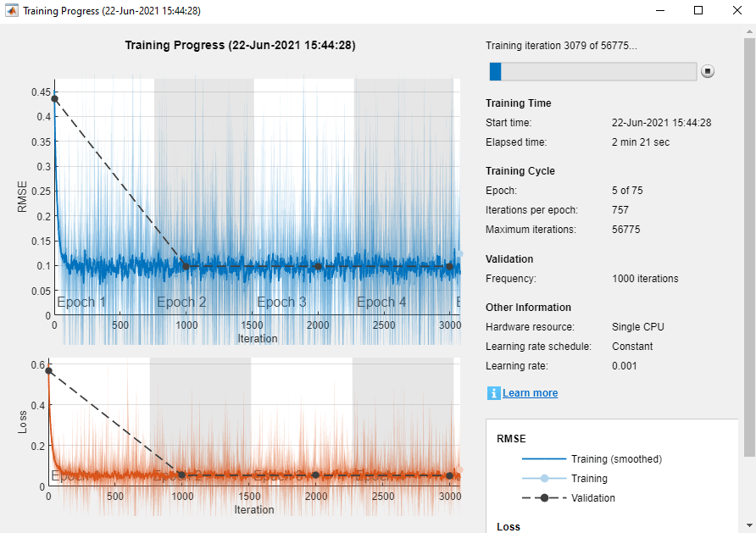
Task: Maximize the Training Progress window
Action: pyautogui.click(x=698, y=10)
